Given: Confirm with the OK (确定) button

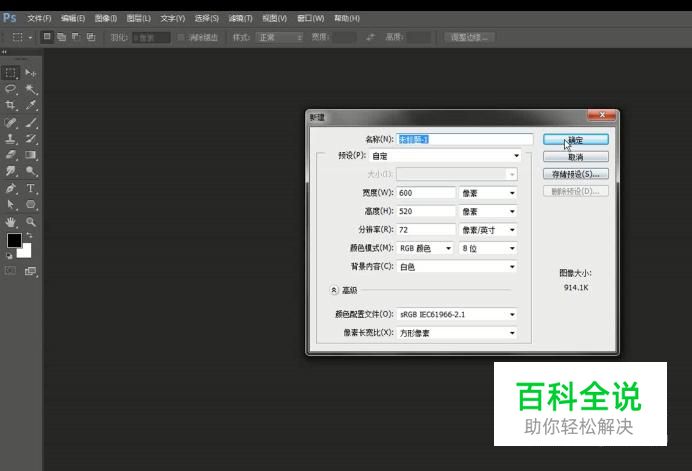Looking at the screenshot, I should (x=576, y=140).
